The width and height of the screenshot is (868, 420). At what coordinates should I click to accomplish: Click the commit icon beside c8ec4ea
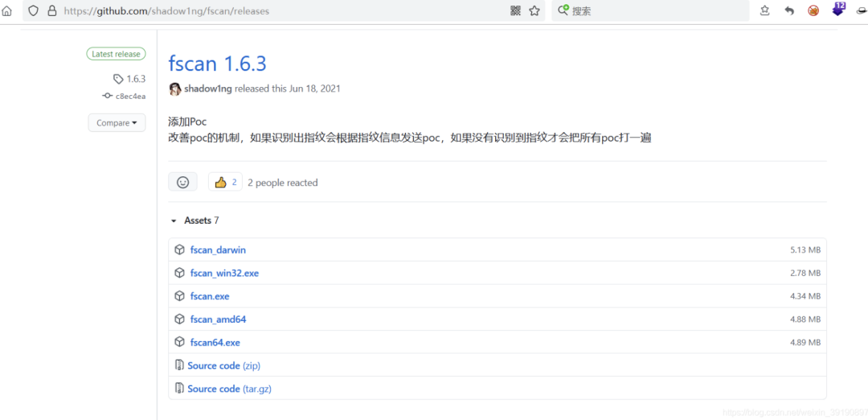[108, 97]
